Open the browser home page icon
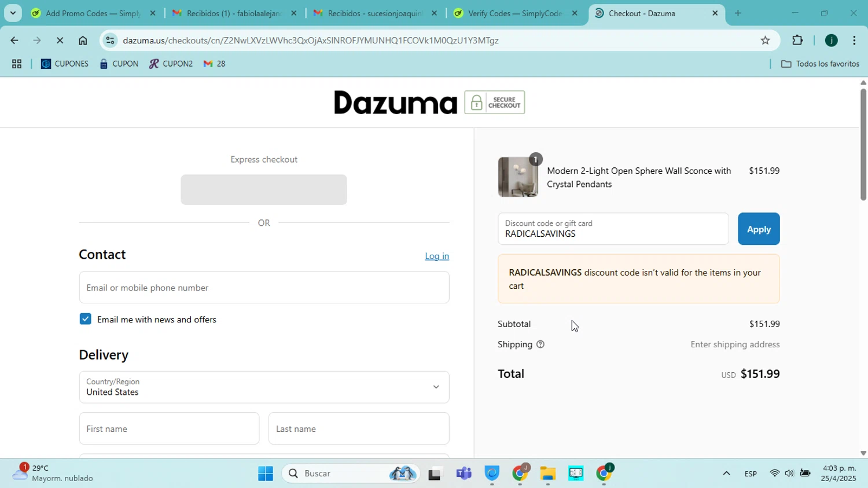 (x=83, y=41)
